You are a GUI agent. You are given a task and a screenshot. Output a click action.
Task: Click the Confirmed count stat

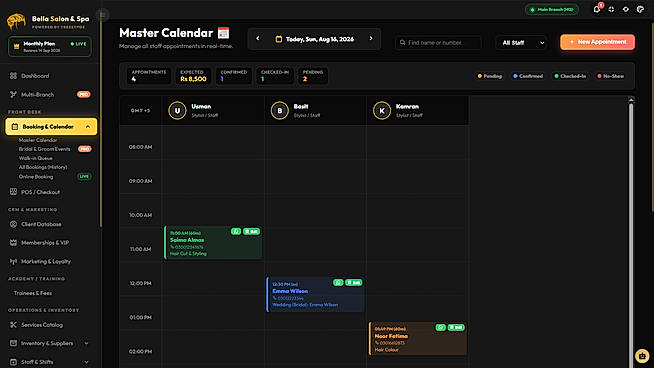coord(234,76)
